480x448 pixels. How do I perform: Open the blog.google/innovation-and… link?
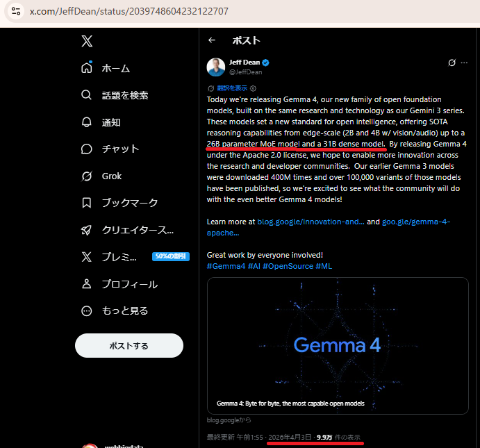click(x=311, y=222)
